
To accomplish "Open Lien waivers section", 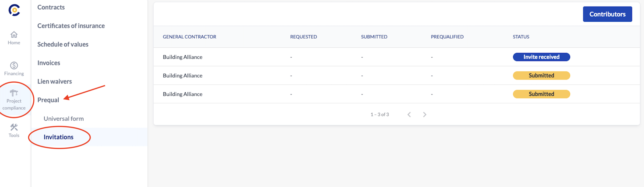I will (55, 81).
